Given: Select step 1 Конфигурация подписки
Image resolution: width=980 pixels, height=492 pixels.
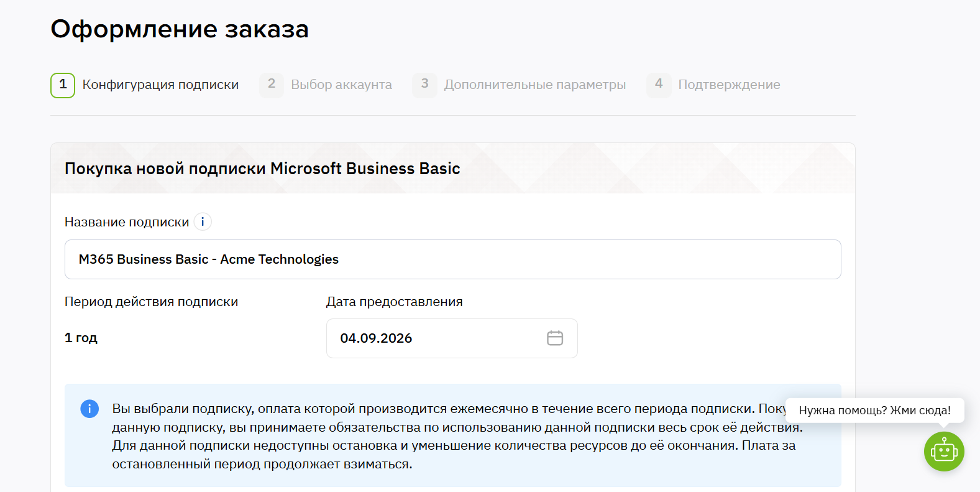Looking at the screenshot, I should coord(145,85).
